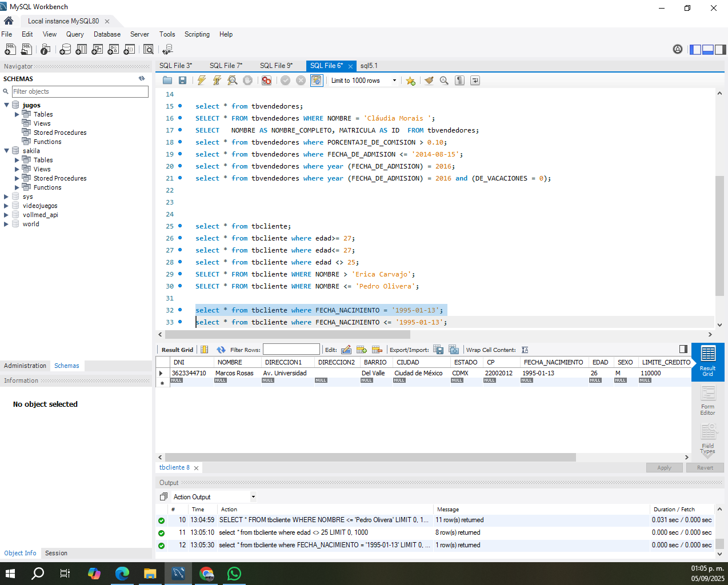Open Workbench preferences gear icon
The width and height of the screenshot is (728, 585).
click(678, 49)
